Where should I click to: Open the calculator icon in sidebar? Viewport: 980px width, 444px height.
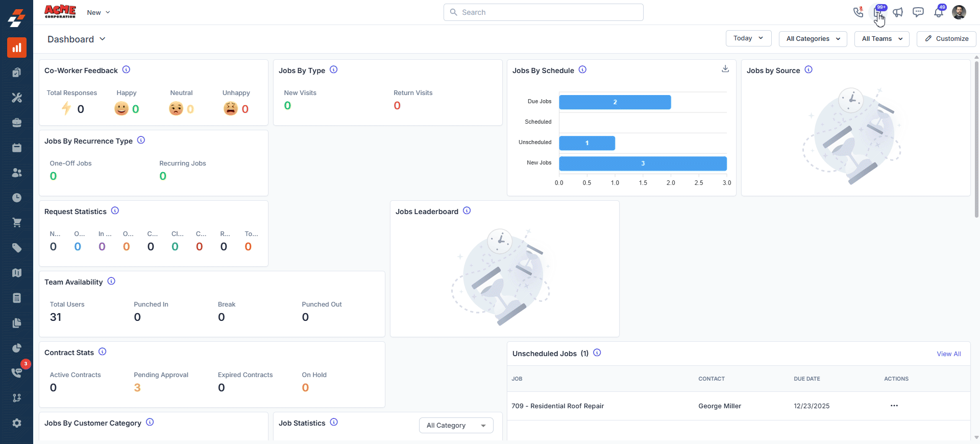tap(17, 298)
